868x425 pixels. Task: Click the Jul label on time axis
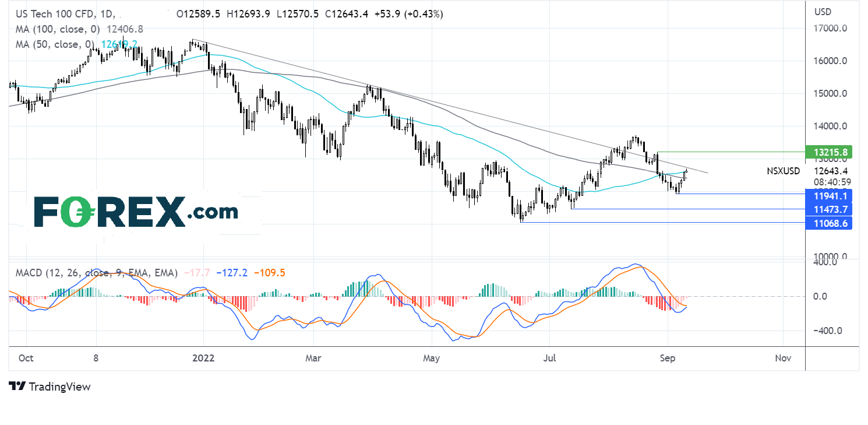tap(549, 358)
